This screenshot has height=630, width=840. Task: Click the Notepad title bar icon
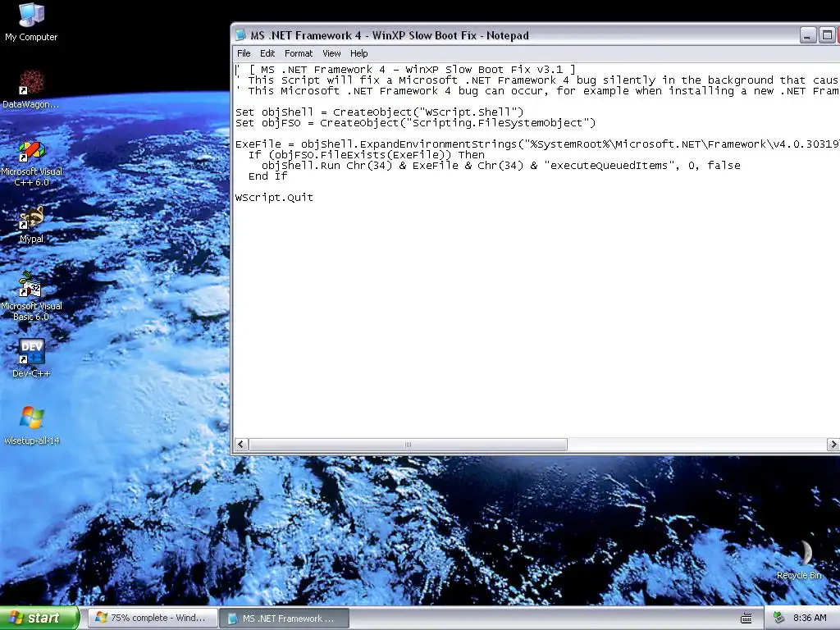pyautogui.click(x=240, y=35)
